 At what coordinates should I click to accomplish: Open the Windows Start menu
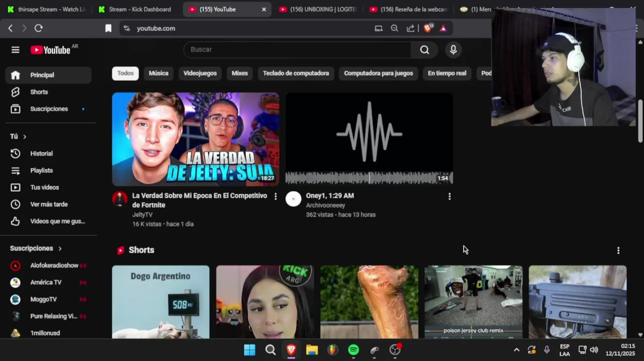(249, 349)
